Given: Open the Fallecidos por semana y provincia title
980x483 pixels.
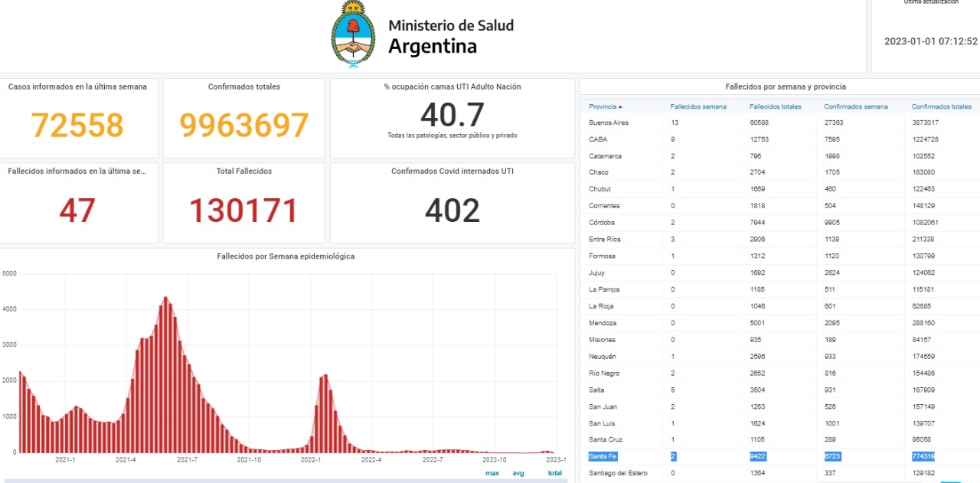Looking at the screenshot, I should pos(779,87).
